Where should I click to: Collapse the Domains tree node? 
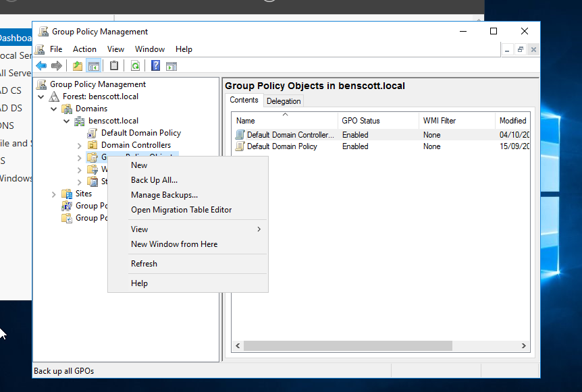pos(54,109)
